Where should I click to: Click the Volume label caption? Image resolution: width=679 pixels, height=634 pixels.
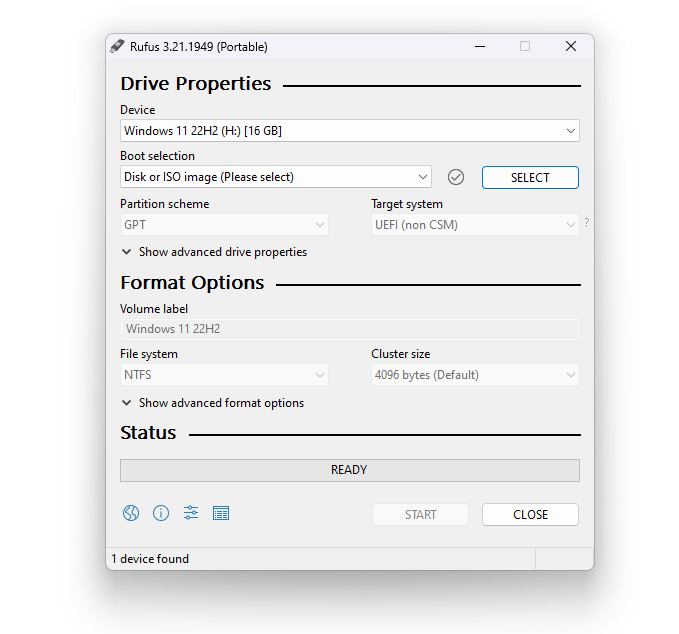pos(154,309)
